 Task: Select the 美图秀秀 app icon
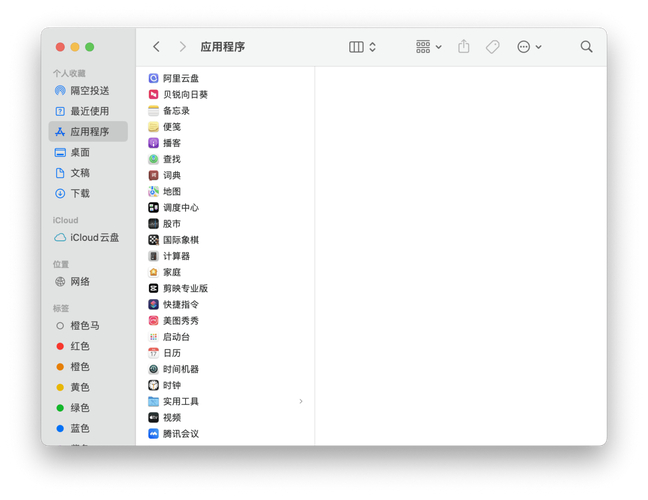point(153,320)
